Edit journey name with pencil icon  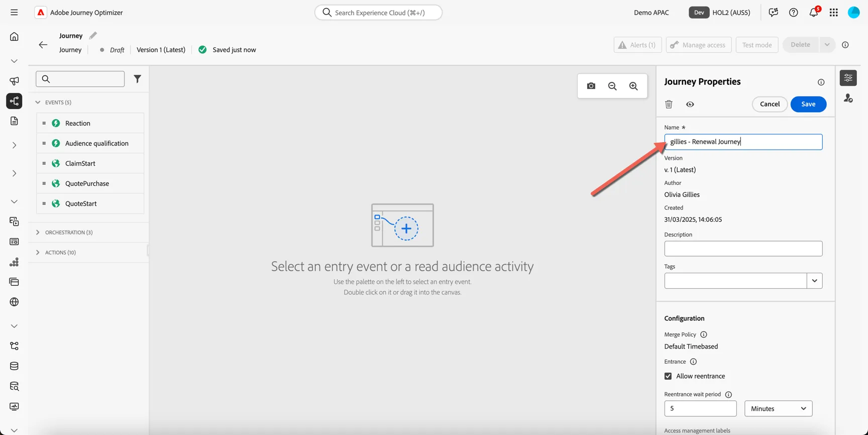[93, 36]
